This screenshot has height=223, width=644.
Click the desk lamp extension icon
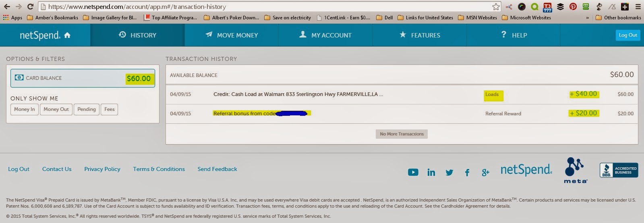click(599, 6)
